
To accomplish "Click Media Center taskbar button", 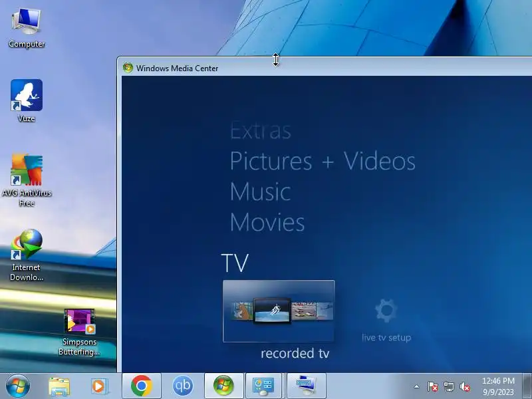I will [223, 386].
